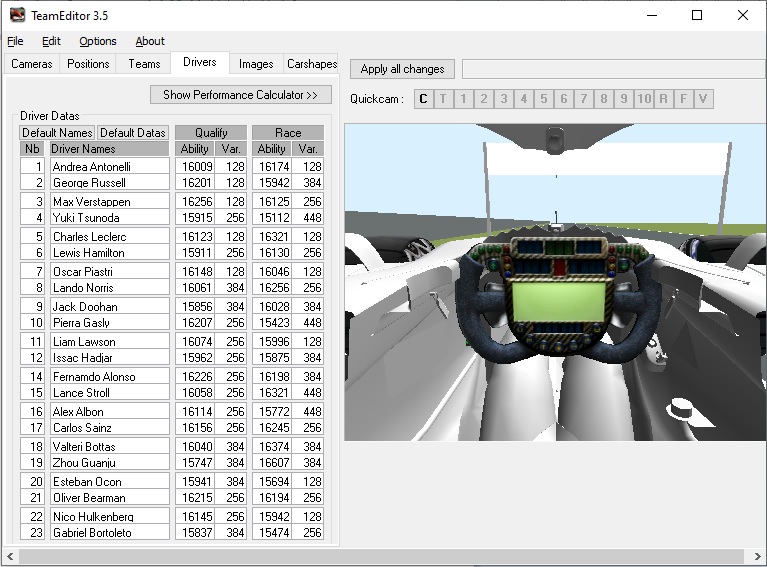
Task: Edit Oscar Piastri qualify ability 16148
Action: pos(195,272)
